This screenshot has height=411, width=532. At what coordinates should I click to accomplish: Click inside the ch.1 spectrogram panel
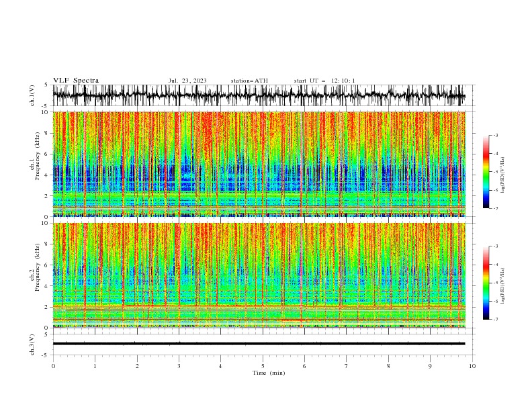pyautogui.click(x=259, y=164)
